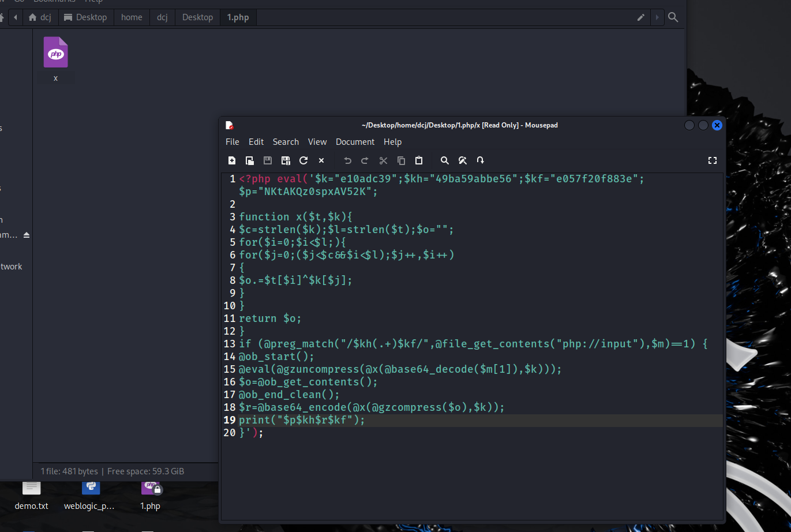The image size is (791, 532).
Task: Click the line starting '$p="NKtAKQz0spxAV52K"'
Action: pos(308,192)
